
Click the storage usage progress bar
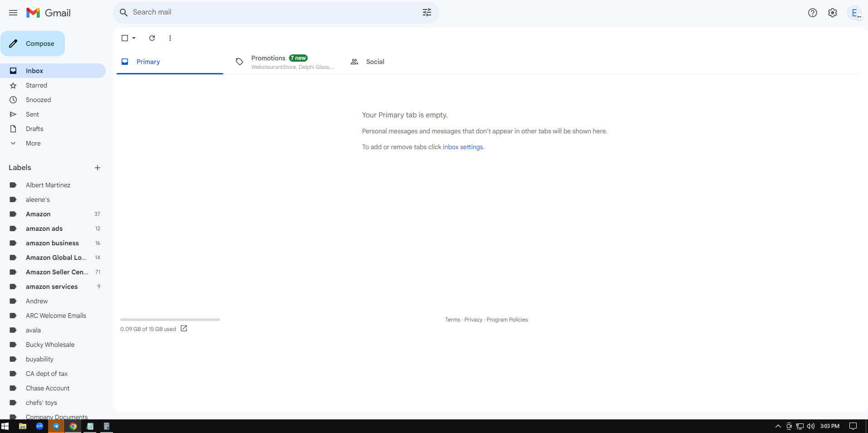point(170,320)
